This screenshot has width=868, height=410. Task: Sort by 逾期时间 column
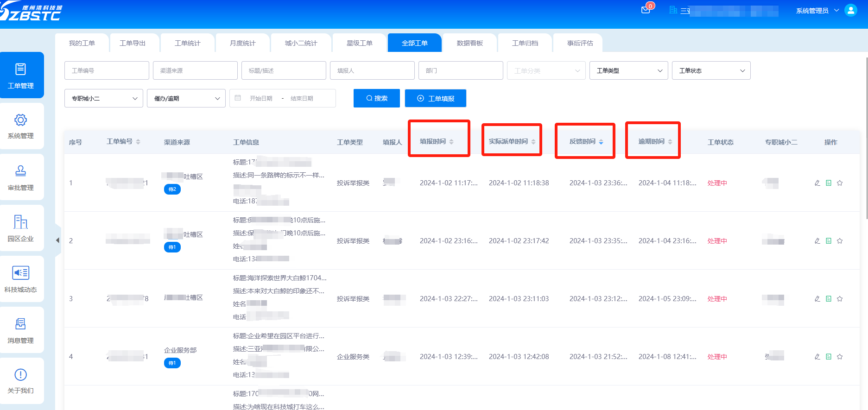point(670,142)
